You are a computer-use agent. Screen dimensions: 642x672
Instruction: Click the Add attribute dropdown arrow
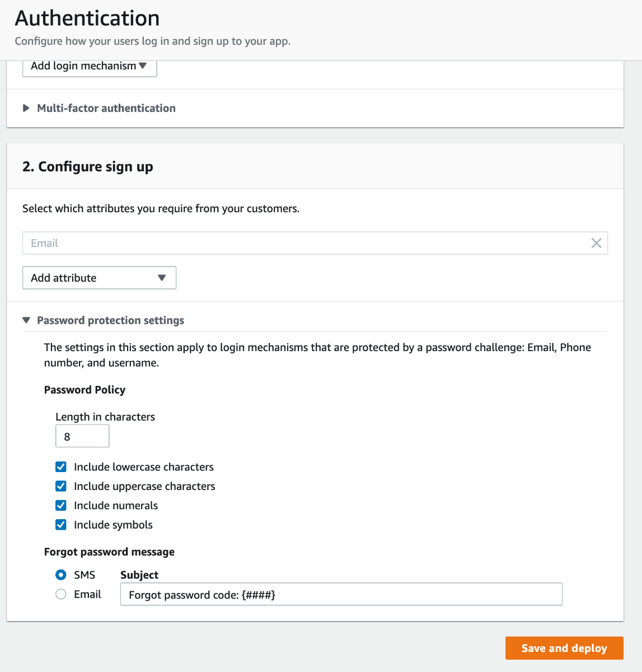pos(162,278)
